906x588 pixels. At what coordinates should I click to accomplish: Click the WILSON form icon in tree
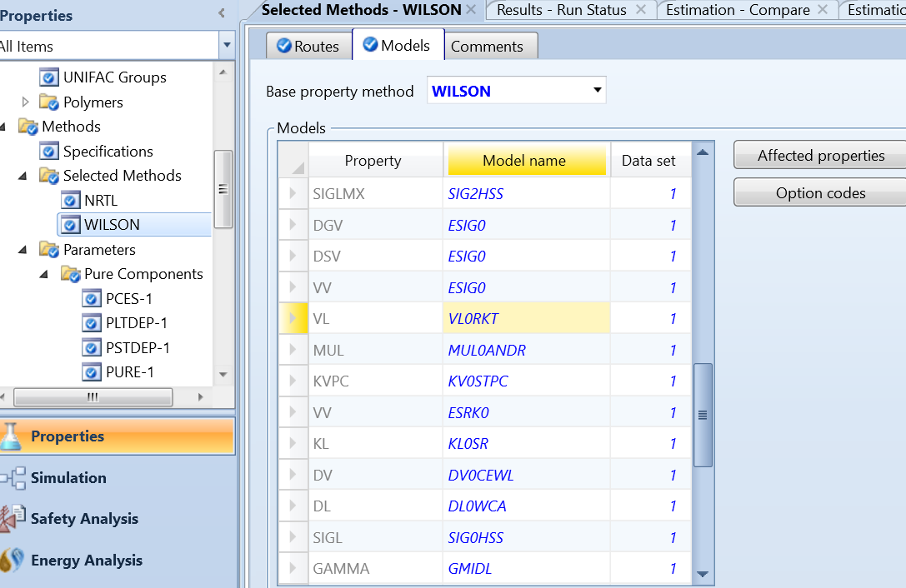(71, 225)
